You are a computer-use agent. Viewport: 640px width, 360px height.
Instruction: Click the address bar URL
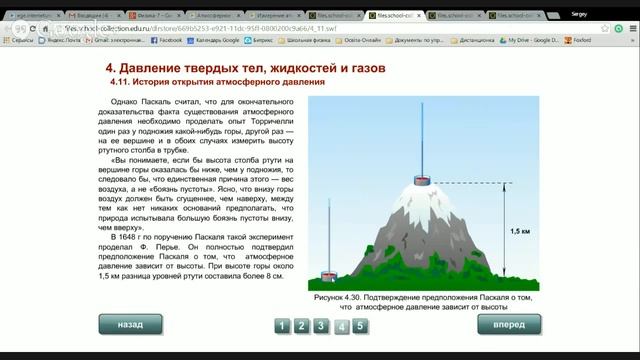(x=200, y=29)
